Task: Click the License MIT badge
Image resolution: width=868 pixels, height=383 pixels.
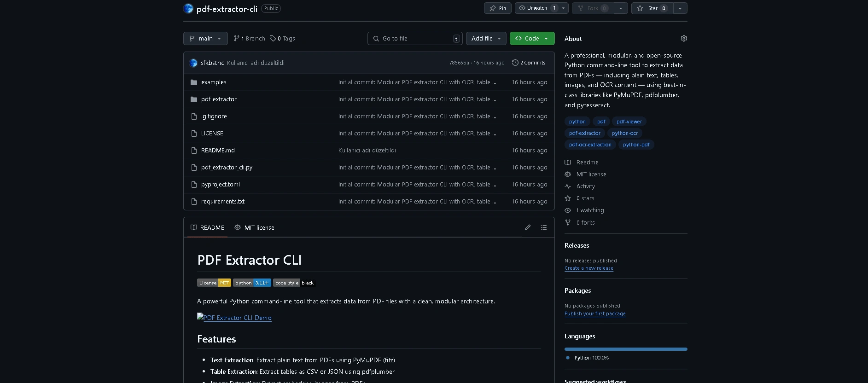Action: point(214,283)
